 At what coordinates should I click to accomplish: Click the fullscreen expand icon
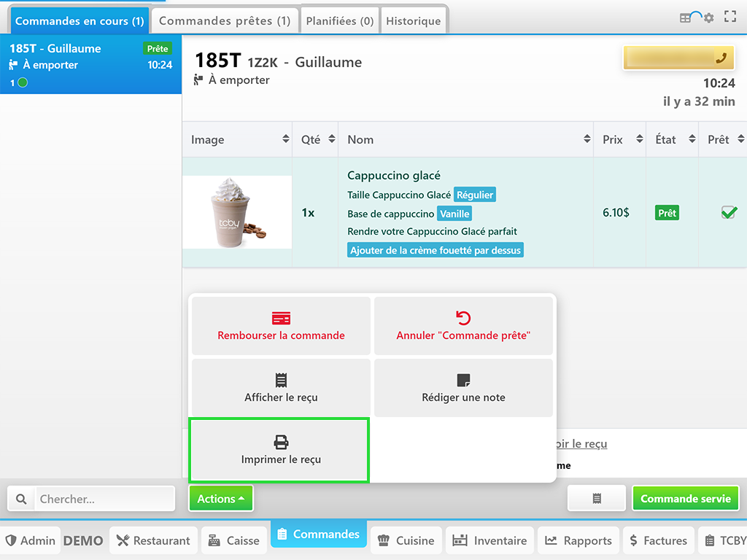coord(729,17)
